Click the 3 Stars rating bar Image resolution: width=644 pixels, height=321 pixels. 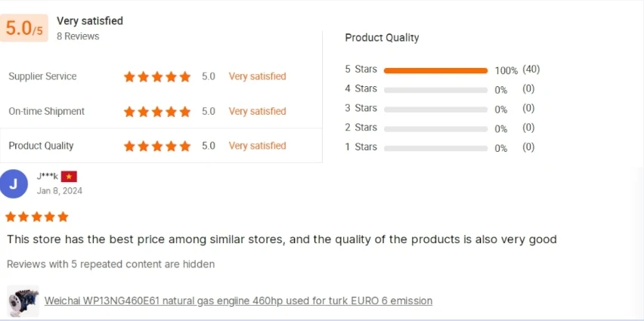435,109
